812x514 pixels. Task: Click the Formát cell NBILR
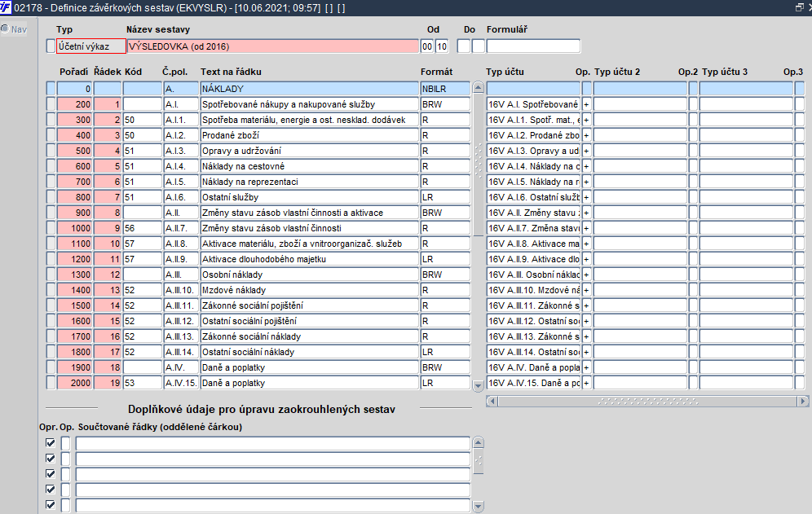(445, 89)
